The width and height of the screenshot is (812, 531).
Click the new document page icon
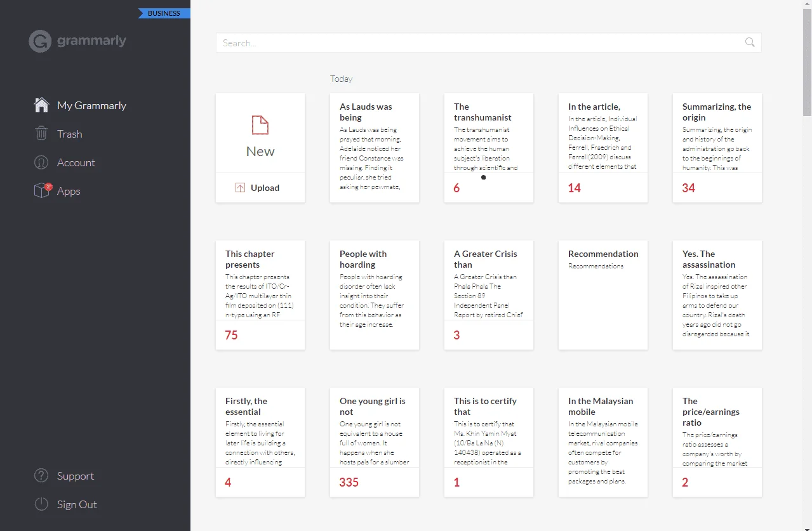[260, 126]
